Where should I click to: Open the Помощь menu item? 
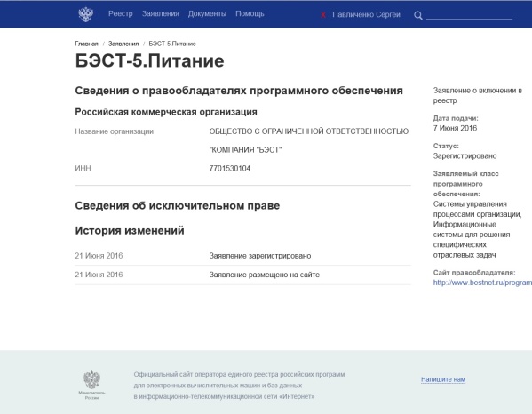(250, 13)
